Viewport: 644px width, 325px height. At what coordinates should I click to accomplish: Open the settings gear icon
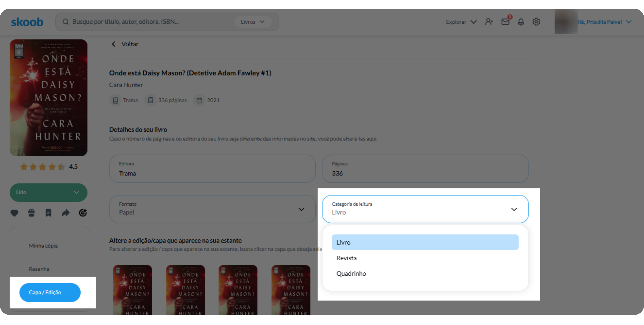536,22
